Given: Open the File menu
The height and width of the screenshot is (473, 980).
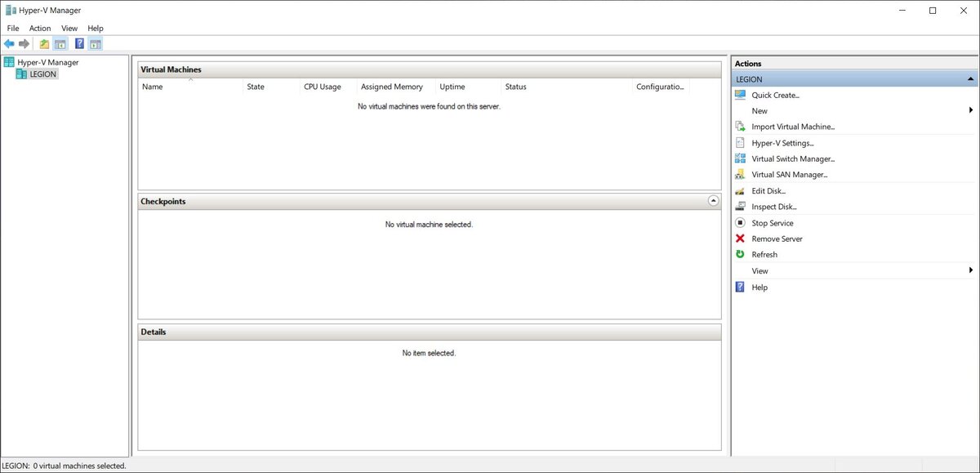Looking at the screenshot, I should (x=13, y=28).
